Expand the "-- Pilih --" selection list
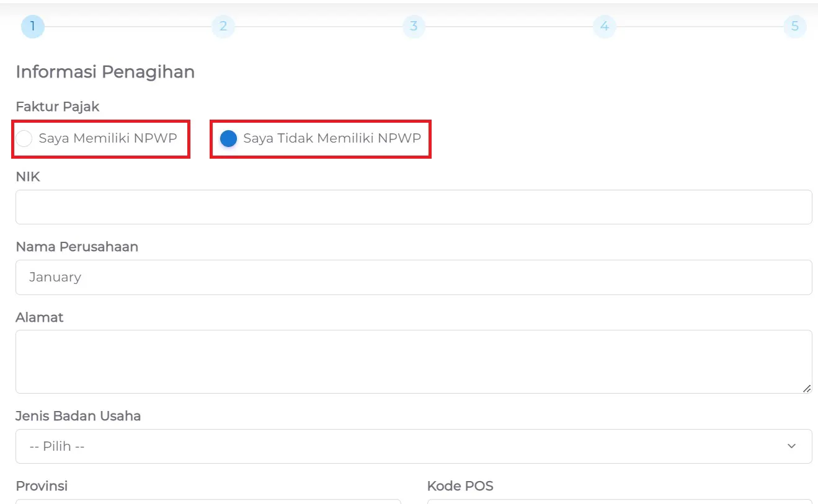The height and width of the screenshot is (504, 818). click(x=413, y=446)
